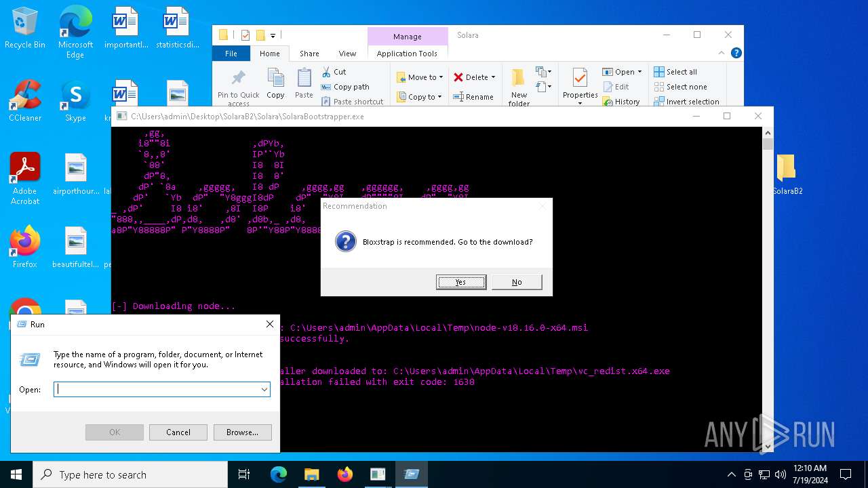The height and width of the screenshot is (488, 868).
Task: Click Yes in the Recommendation dialog
Action: tap(461, 282)
